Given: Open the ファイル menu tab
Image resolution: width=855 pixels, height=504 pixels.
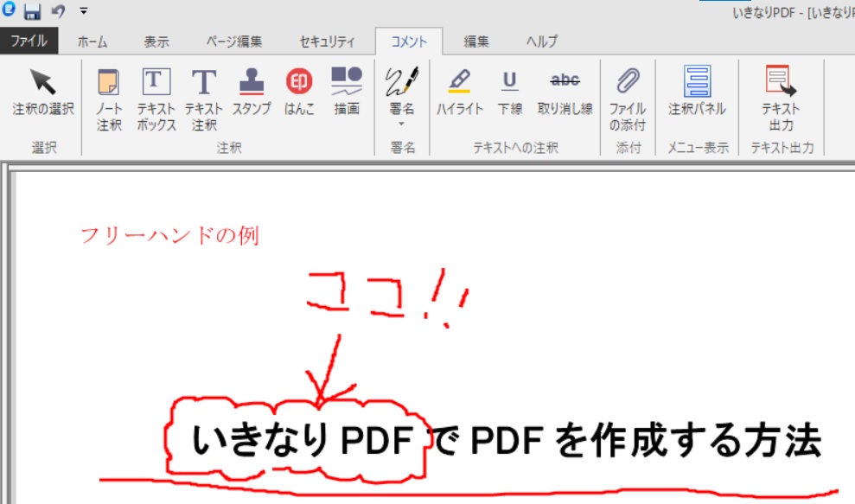Looking at the screenshot, I should (29, 41).
